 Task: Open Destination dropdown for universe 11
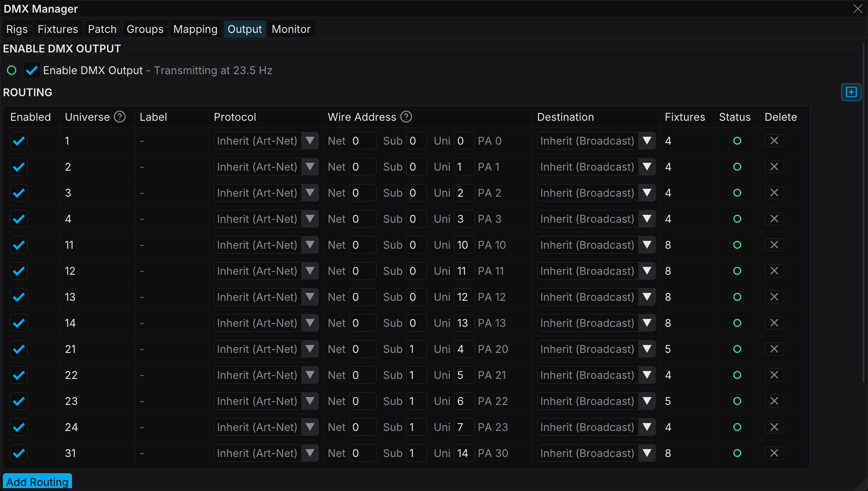pos(596,245)
